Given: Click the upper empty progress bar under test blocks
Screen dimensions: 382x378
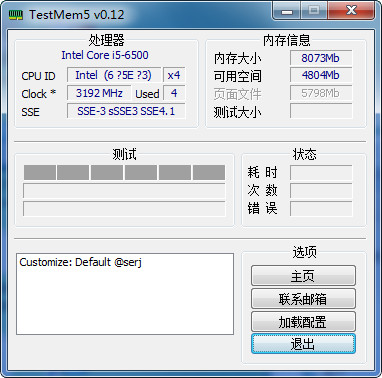Looking at the screenshot, I should coord(124,191).
